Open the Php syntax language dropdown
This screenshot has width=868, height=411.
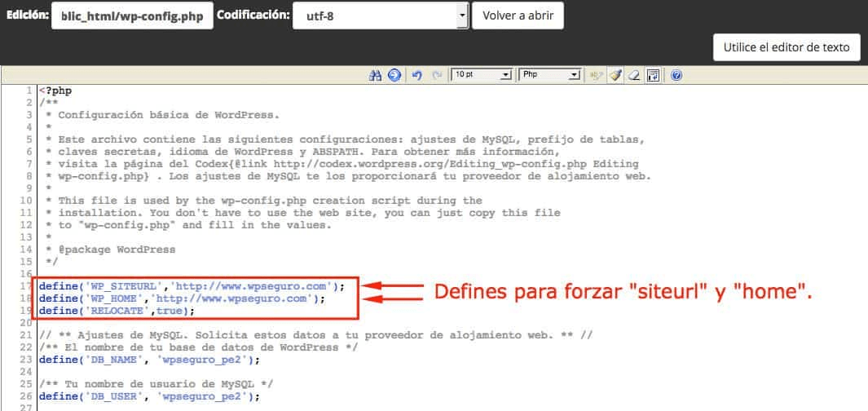(549, 75)
